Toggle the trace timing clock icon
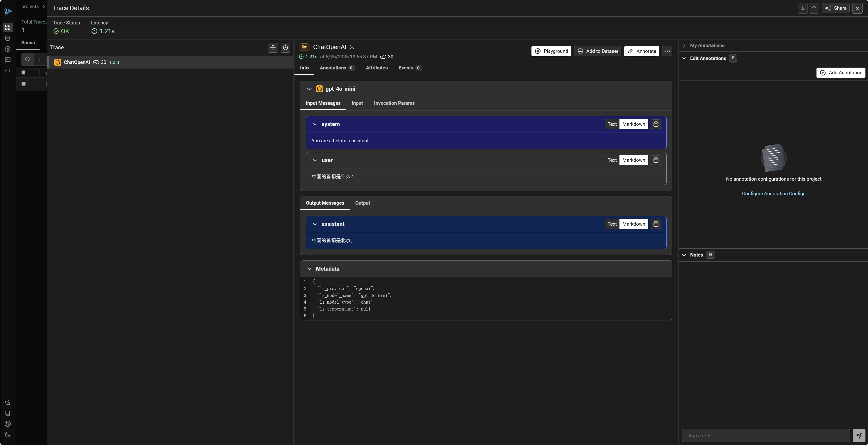Image resolution: width=868 pixels, height=445 pixels. (x=285, y=48)
